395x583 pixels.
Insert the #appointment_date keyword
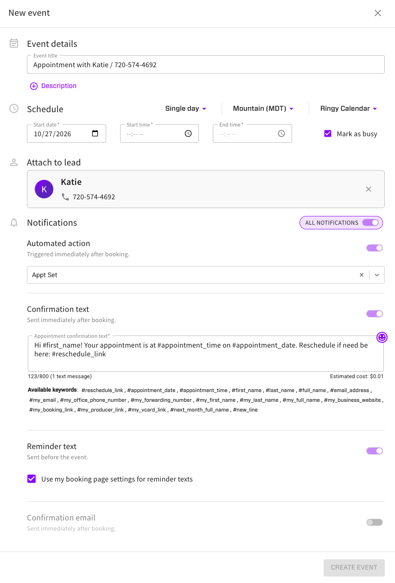(x=151, y=390)
